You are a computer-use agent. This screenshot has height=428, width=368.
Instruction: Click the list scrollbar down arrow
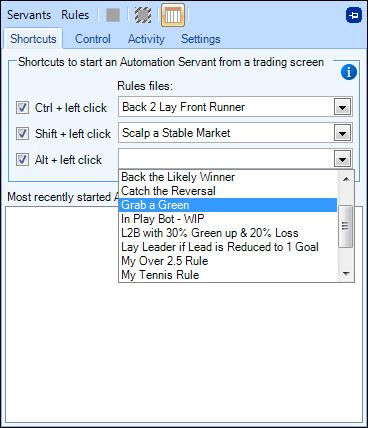[x=346, y=274]
